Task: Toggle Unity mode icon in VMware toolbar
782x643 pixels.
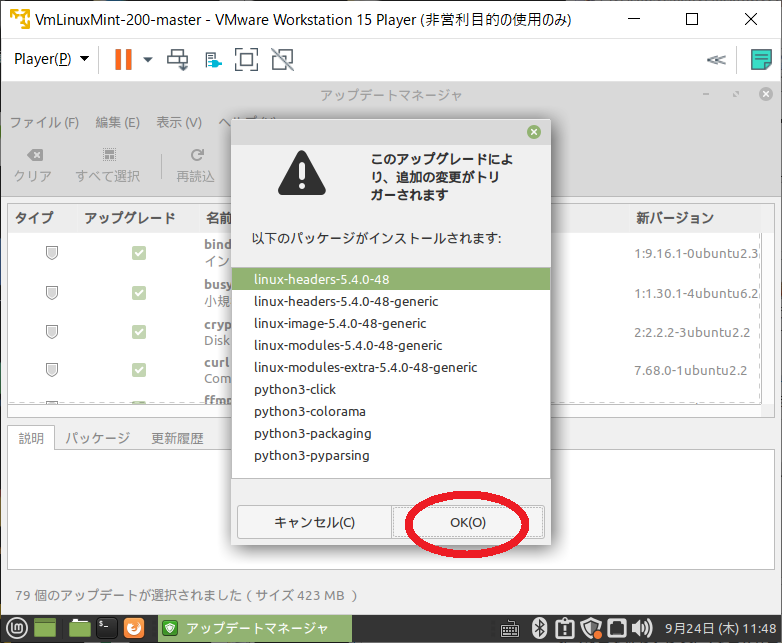Action: coord(282,59)
